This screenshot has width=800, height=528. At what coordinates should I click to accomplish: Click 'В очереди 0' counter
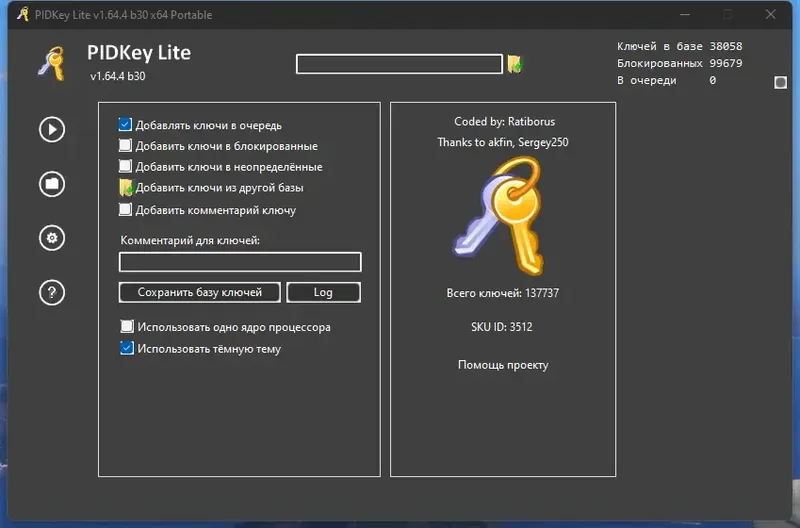click(666, 80)
